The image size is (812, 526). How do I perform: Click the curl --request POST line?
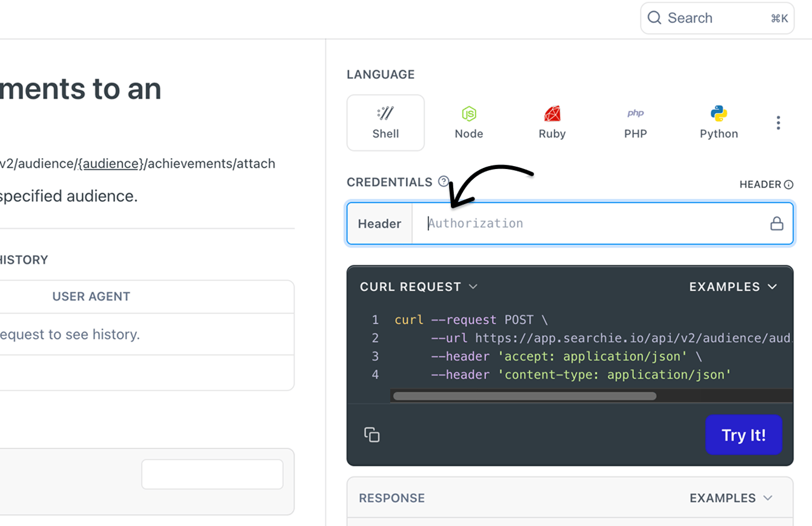pos(471,320)
